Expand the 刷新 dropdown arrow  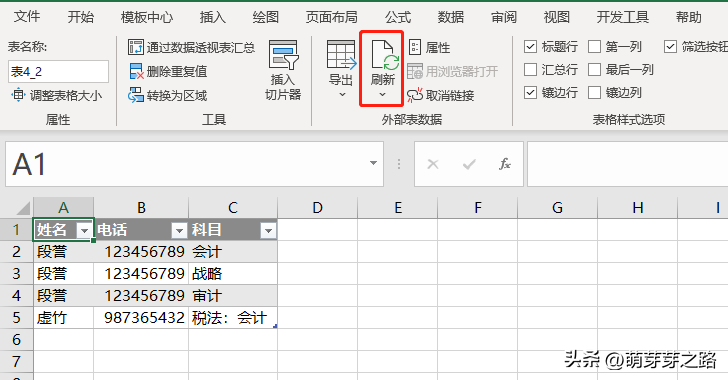[383, 95]
